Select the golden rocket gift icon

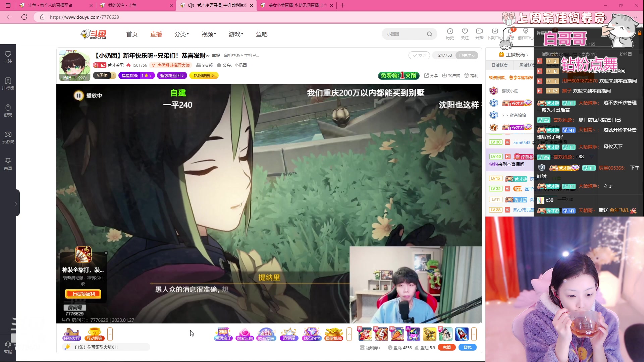[429, 334]
